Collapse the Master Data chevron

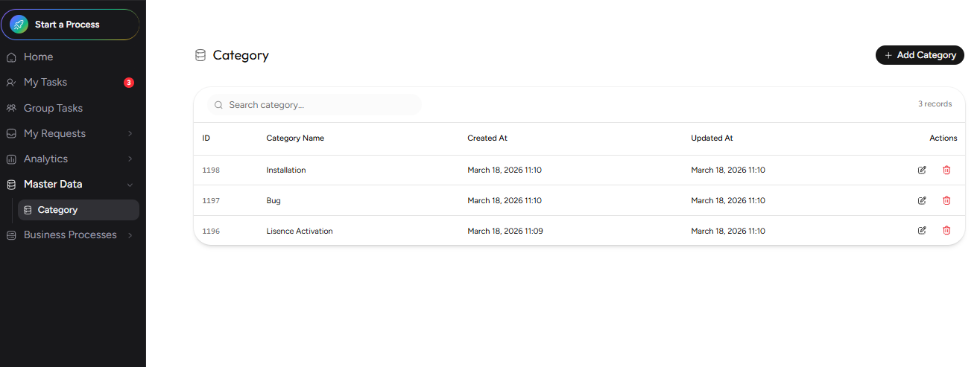point(130,185)
